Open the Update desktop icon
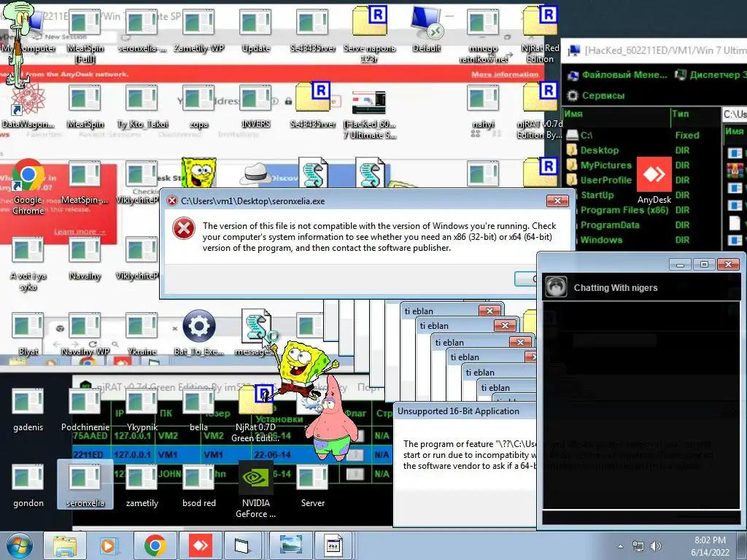The width and height of the screenshot is (747, 560). pos(256,29)
